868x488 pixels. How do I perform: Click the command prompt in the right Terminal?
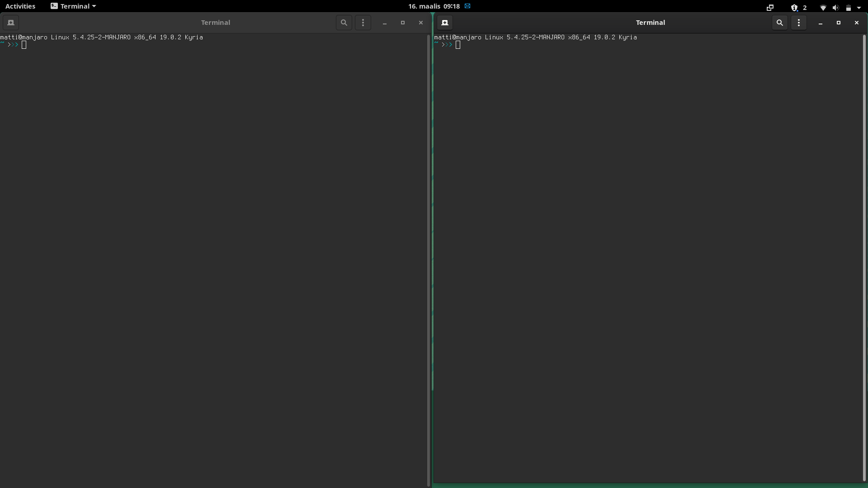(458, 45)
